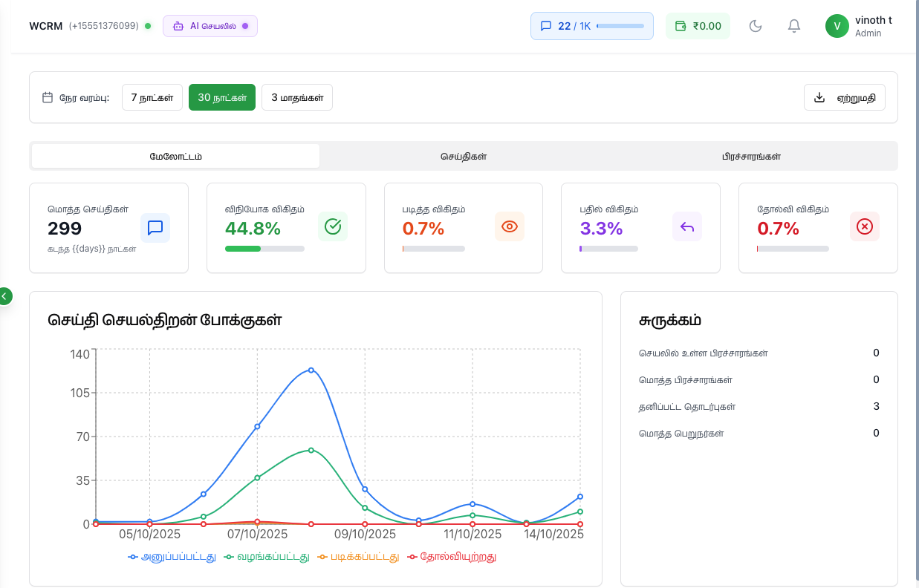The image size is (919, 588).
Task: Click the ஏற்றுமதி export button
Action: pos(844,97)
